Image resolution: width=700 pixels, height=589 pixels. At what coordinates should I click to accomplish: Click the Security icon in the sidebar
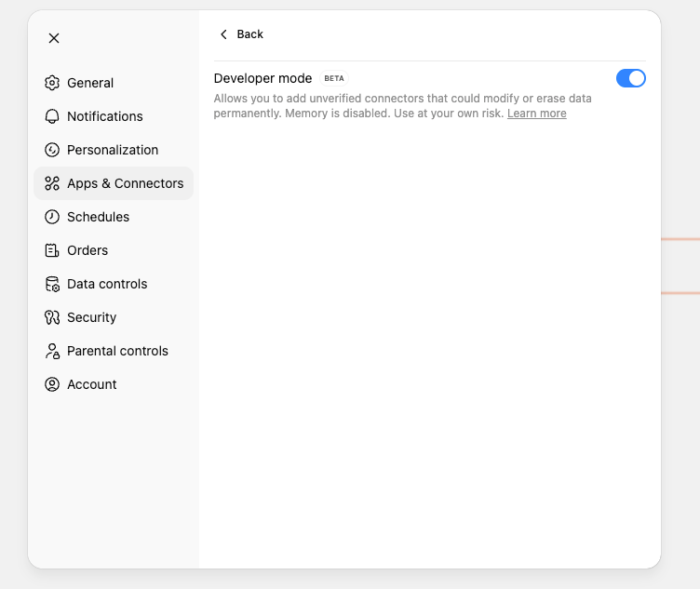(x=52, y=317)
